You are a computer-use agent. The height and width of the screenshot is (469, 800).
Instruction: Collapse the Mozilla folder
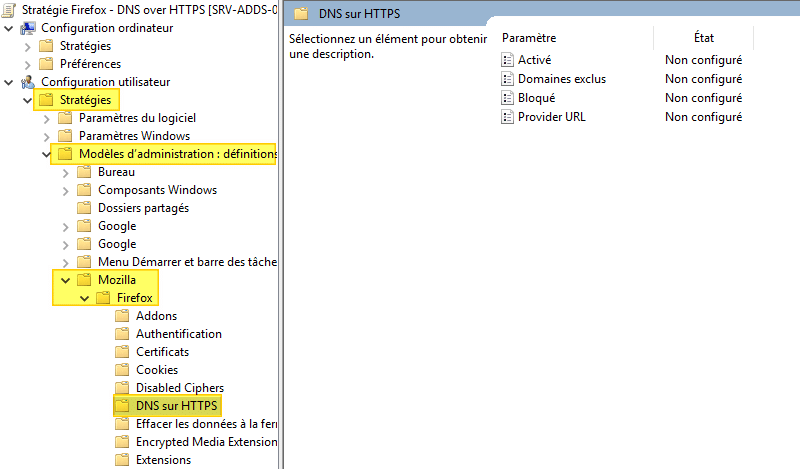pyautogui.click(x=65, y=280)
